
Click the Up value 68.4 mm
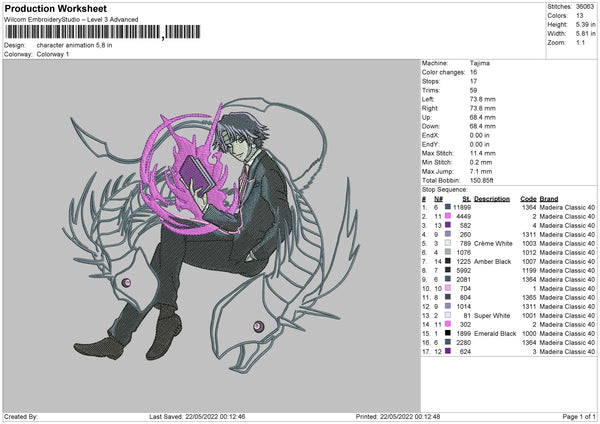[x=483, y=117]
